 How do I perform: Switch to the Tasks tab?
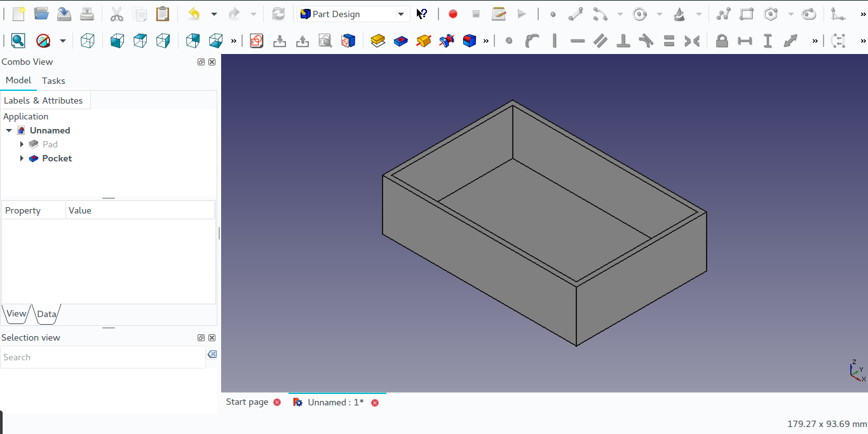(53, 81)
